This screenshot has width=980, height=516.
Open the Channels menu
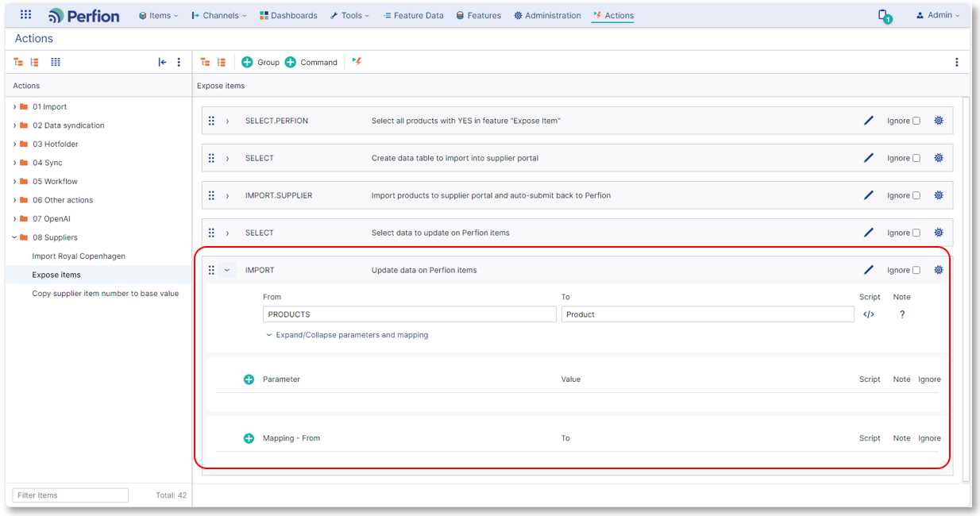coord(218,15)
